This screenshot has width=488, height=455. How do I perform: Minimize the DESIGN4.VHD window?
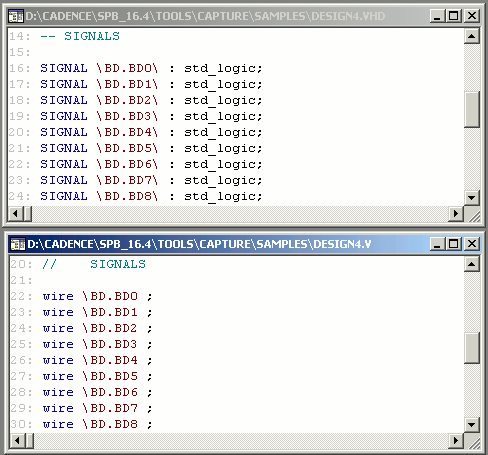[437, 16]
